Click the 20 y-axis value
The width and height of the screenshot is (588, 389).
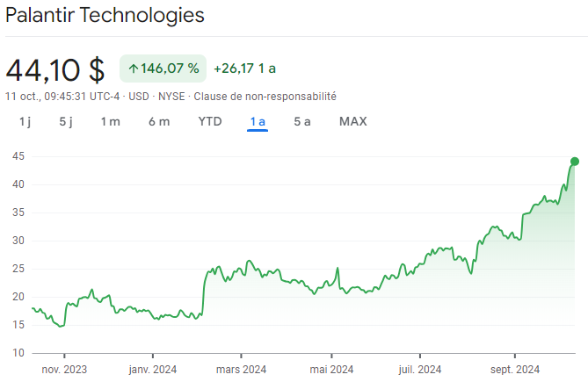[x=18, y=297]
